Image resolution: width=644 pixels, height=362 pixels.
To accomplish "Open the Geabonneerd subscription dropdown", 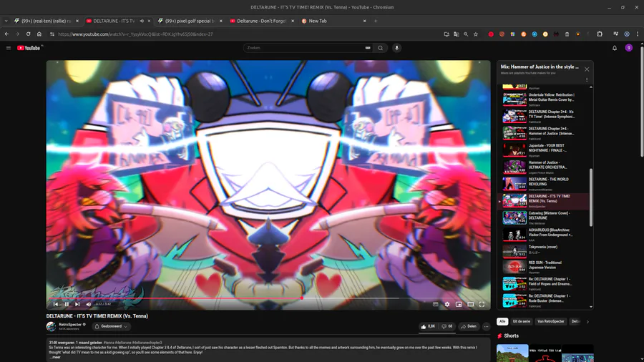I will tap(111, 326).
